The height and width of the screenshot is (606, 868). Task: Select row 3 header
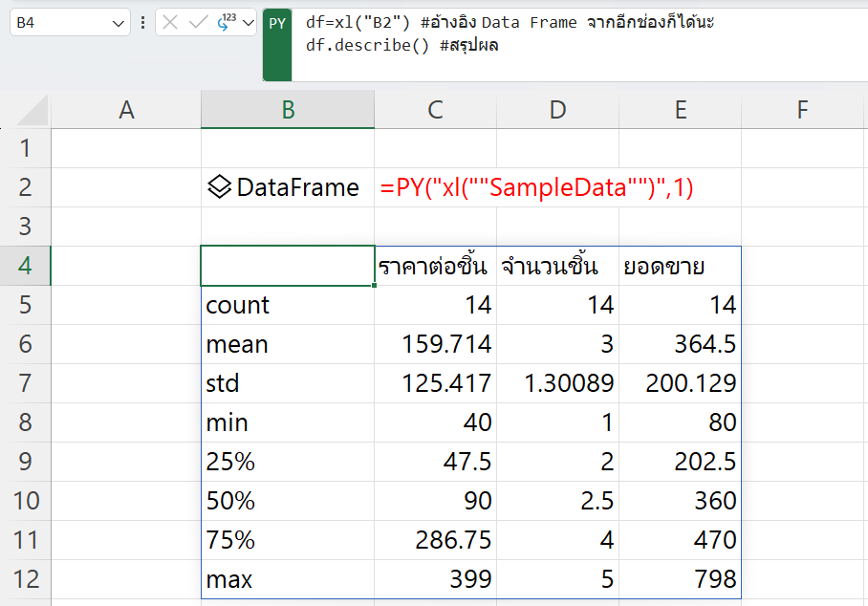[26, 227]
